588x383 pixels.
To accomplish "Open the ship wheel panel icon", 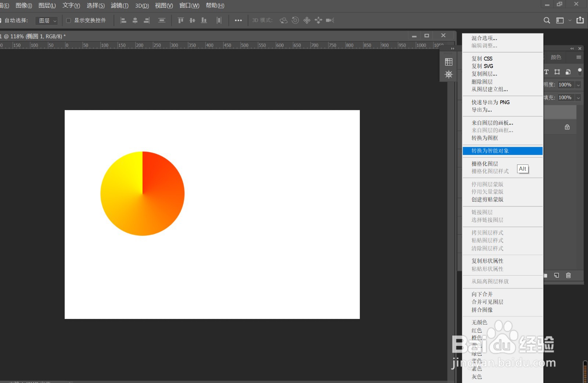I will 449,74.
